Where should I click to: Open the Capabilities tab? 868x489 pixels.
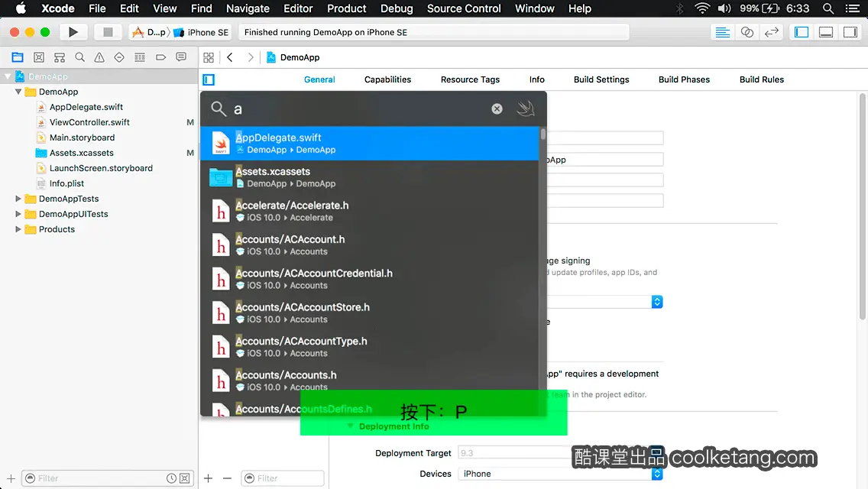tap(387, 79)
